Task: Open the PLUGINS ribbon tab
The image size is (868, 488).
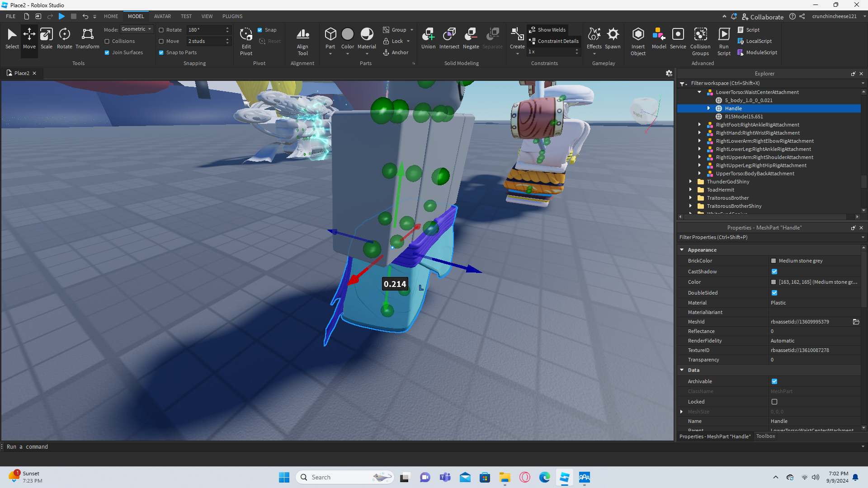Action: pyautogui.click(x=232, y=16)
